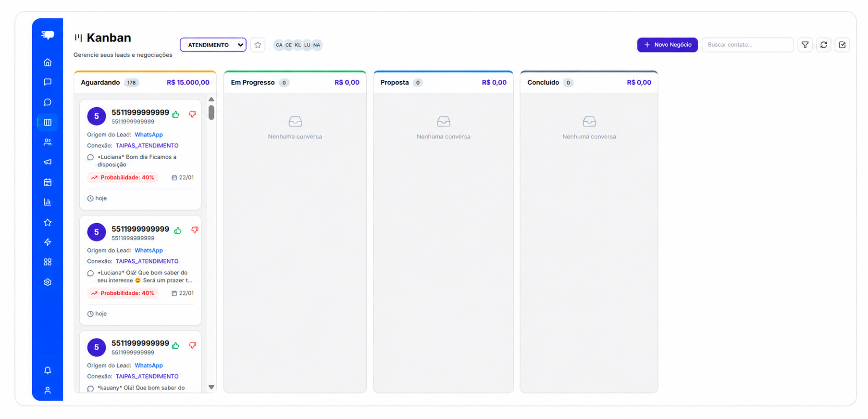Toggle the favorite star next to ATENDIMENTO

258,45
